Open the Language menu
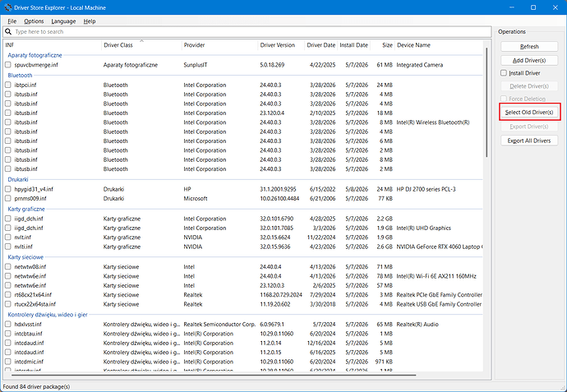The image size is (567, 392). pos(63,21)
